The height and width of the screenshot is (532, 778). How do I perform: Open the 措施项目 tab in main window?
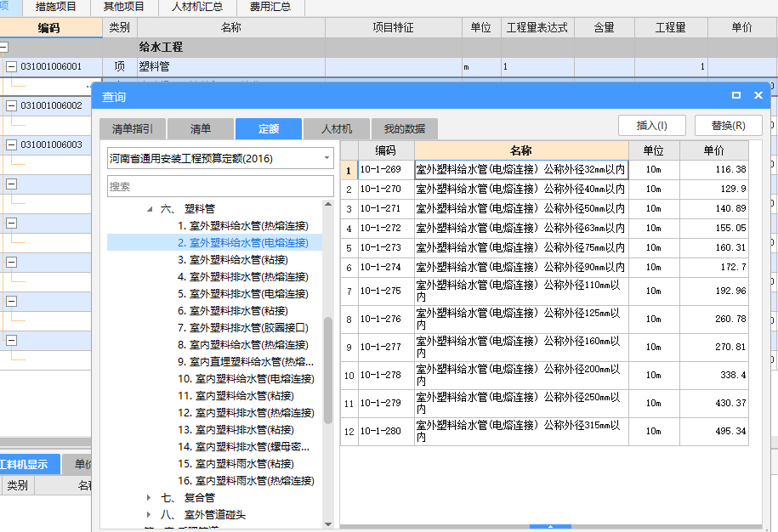(x=56, y=7)
